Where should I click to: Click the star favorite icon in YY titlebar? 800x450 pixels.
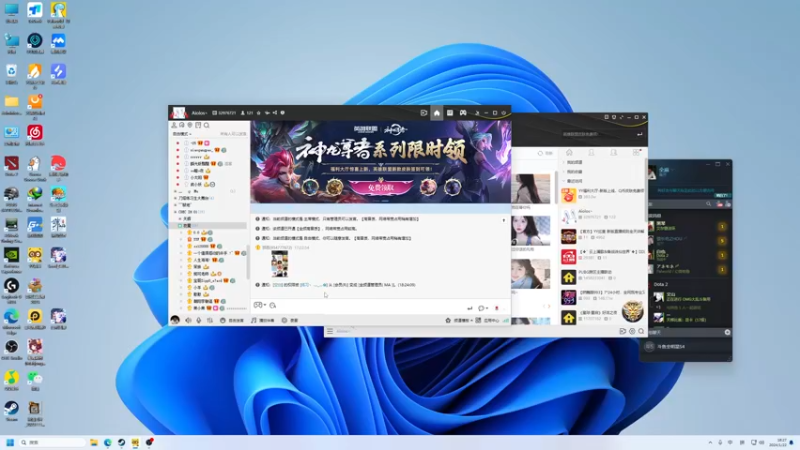click(x=258, y=113)
